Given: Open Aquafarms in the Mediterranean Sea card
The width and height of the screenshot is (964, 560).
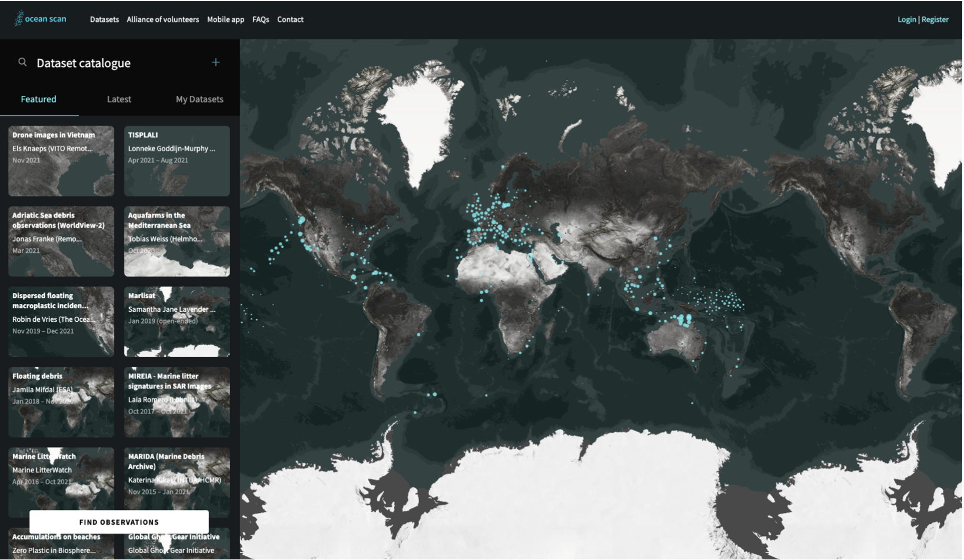Looking at the screenshot, I should pyautogui.click(x=177, y=241).
